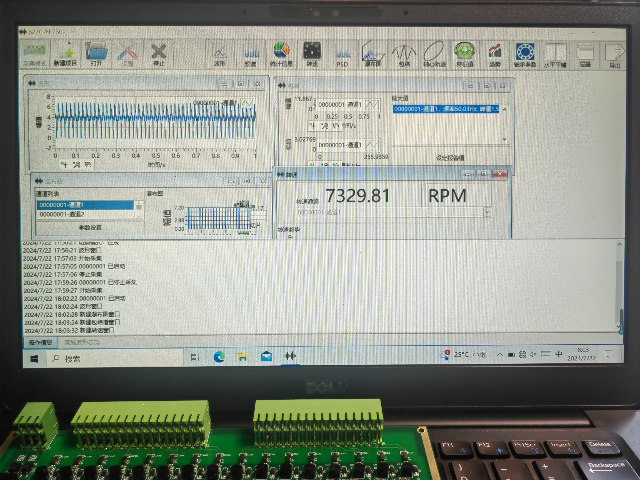Click log entry 2024/7/22 17:57:03
The height and width of the screenshot is (480, 640).
(x=63, y=258)
